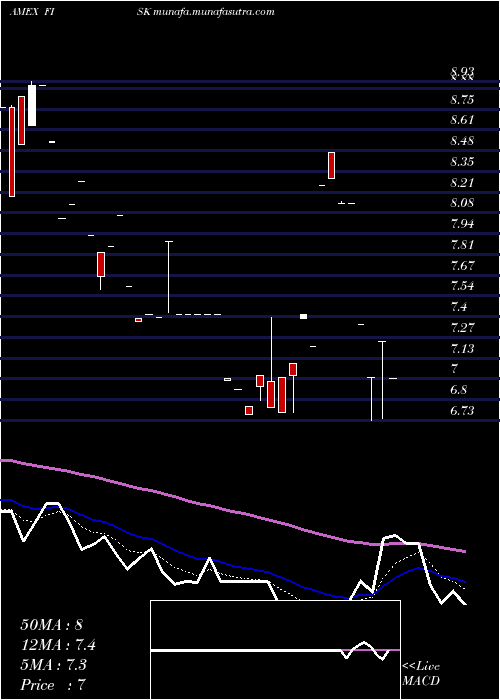The image size is (500, 700).
Task: Click the 5MA : 7.3 readout
Action: coord(54,665)
